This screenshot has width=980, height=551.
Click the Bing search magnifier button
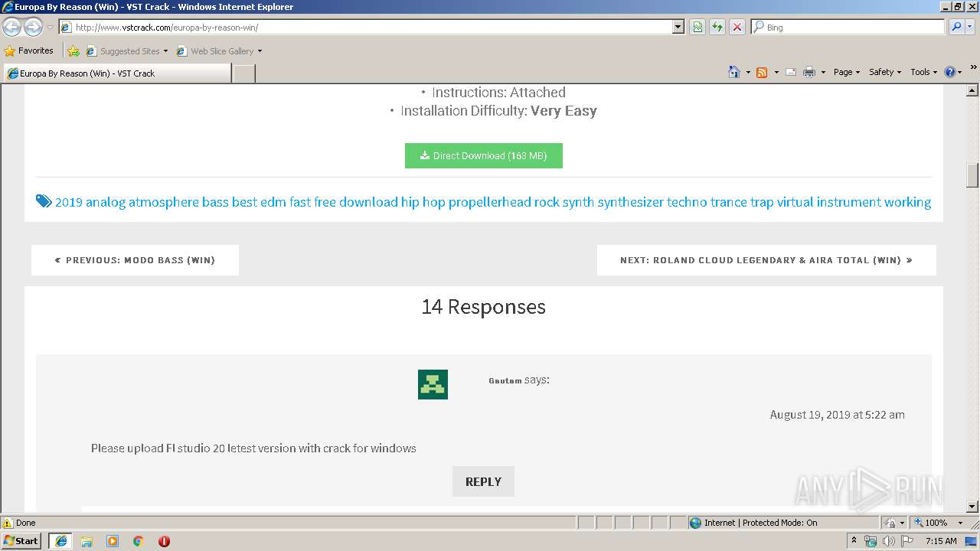click(955, 27)
